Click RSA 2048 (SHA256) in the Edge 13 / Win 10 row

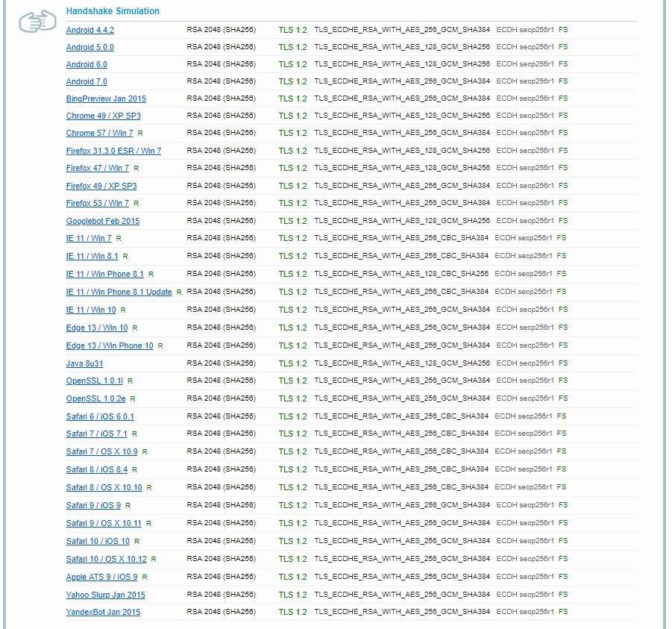(x=222, y=328)
